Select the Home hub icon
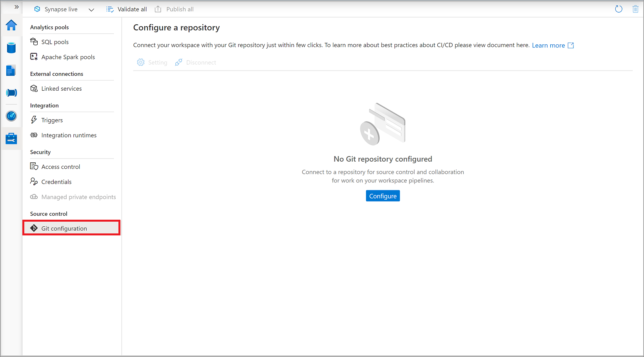 click(x=11, y=25)
